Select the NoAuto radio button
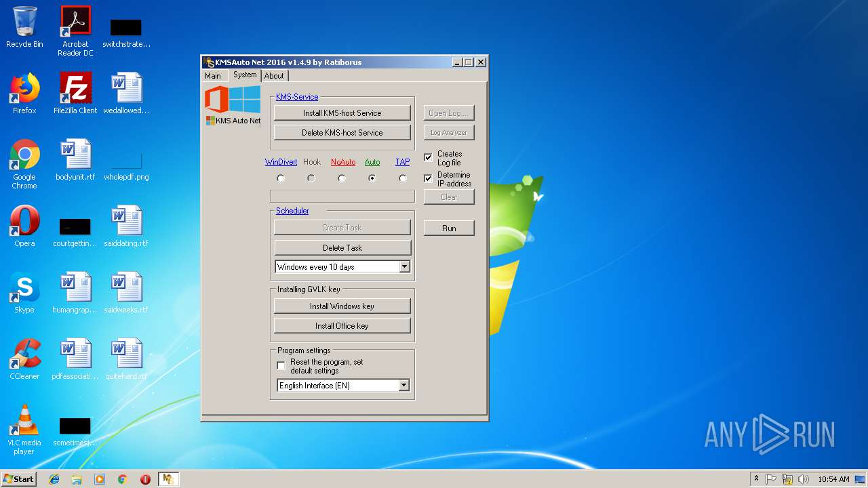This screenshot has width=868, height=488. 342,178
